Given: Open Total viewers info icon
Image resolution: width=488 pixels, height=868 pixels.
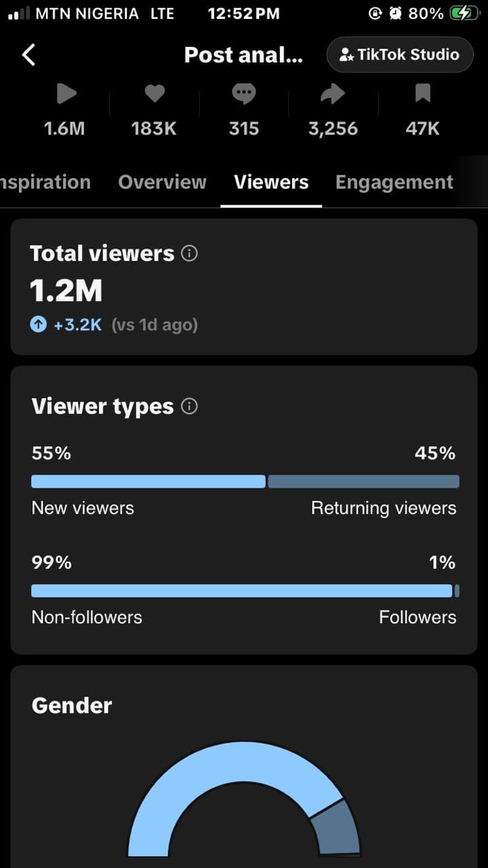Looking at the screenshot, I should [190, 254].
